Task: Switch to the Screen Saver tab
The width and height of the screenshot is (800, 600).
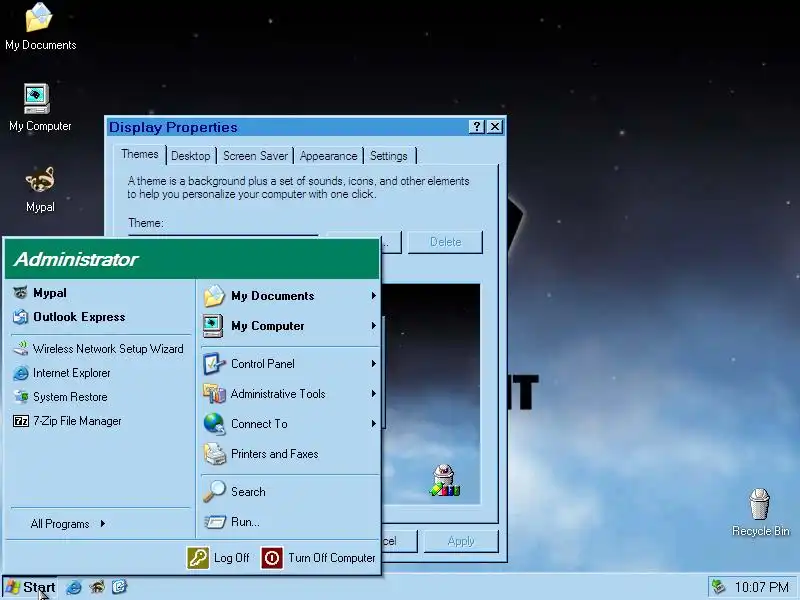Action: (x=255, y=156)
